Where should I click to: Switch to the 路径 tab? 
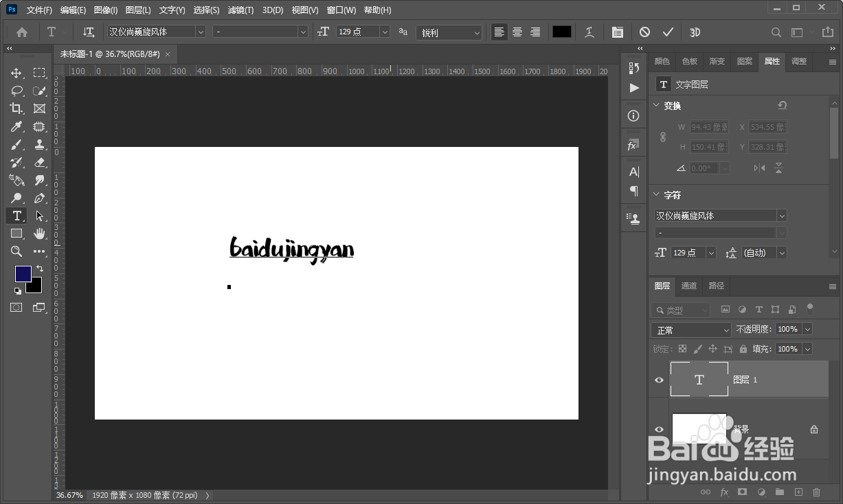(717, 286)
